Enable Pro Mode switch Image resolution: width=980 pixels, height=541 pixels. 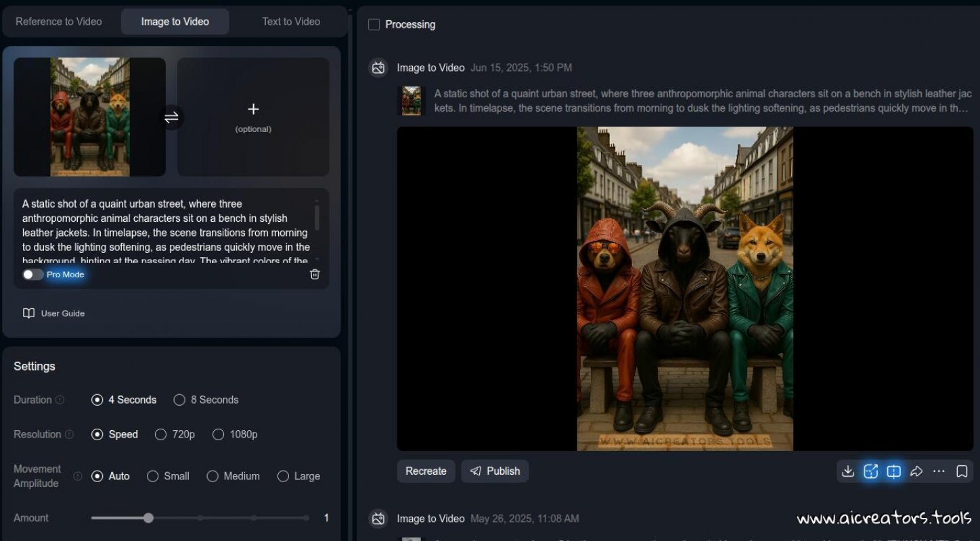[32, 275]
